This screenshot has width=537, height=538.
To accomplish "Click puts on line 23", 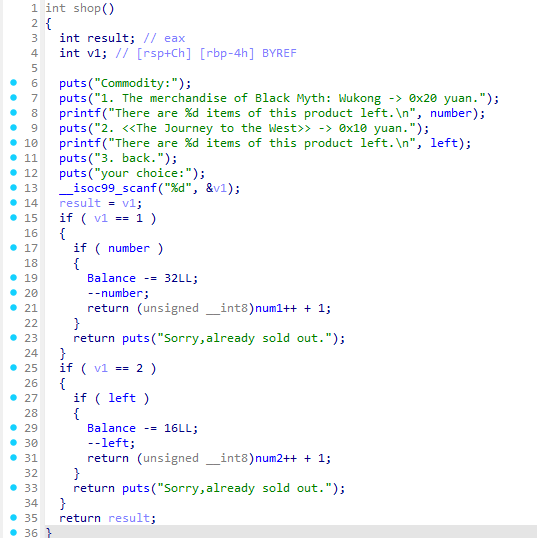I will coord(136,338).
